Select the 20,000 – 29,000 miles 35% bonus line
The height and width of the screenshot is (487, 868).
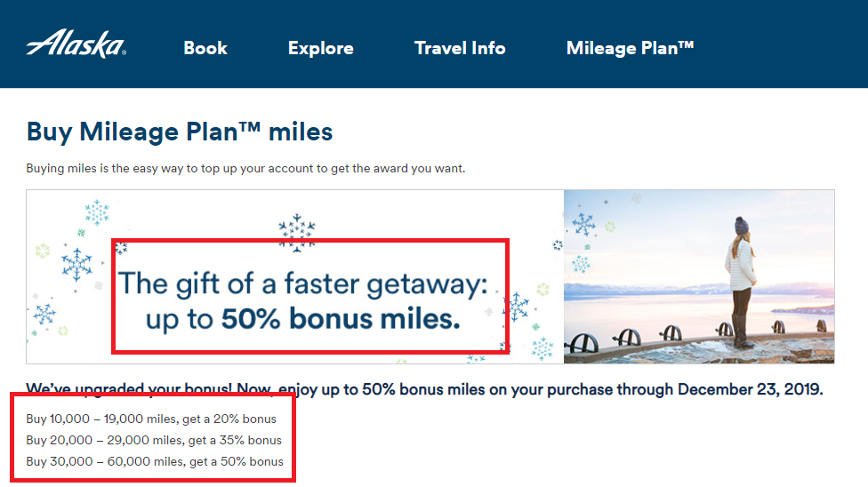(x=154, y=440)
